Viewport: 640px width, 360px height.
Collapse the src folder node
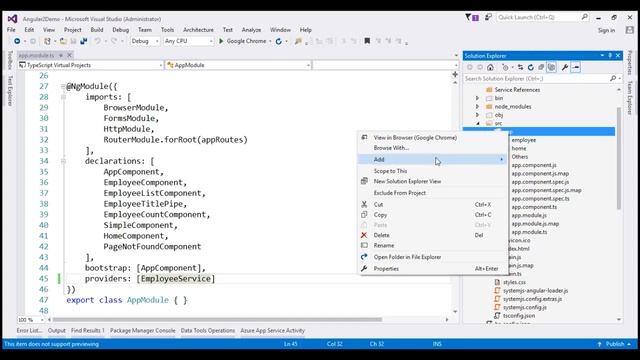(x=478, y=123)
